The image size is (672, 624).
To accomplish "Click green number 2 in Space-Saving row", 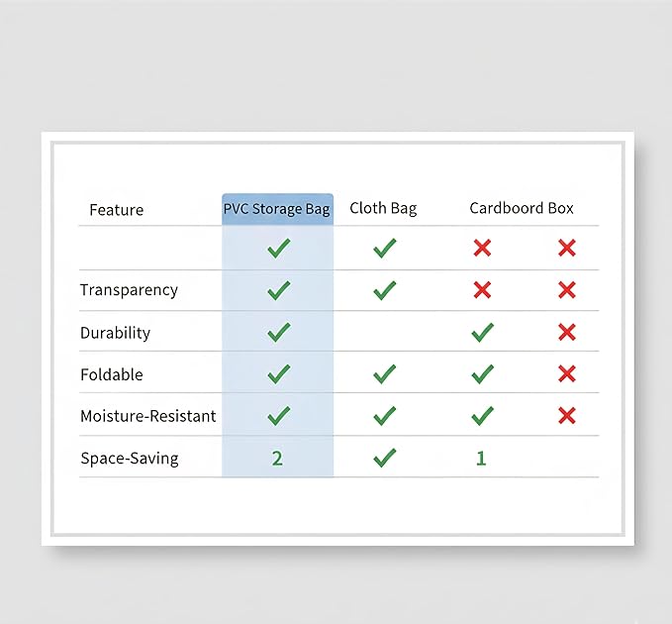I will [277, 459].
